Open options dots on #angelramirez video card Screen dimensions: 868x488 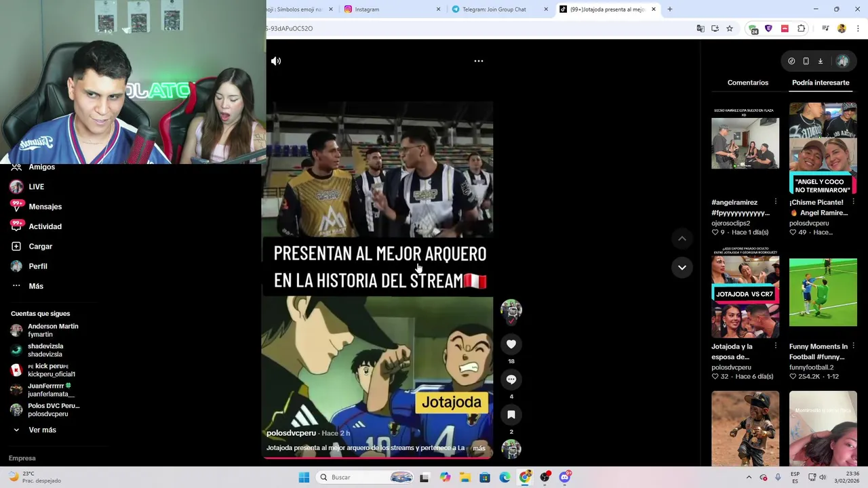pyautogui.click(x=776, y=202)
